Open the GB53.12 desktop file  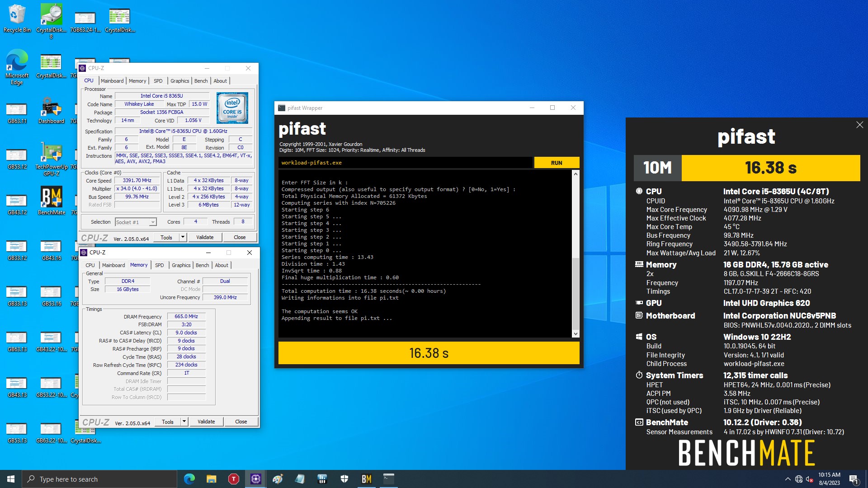pos(17,159)
